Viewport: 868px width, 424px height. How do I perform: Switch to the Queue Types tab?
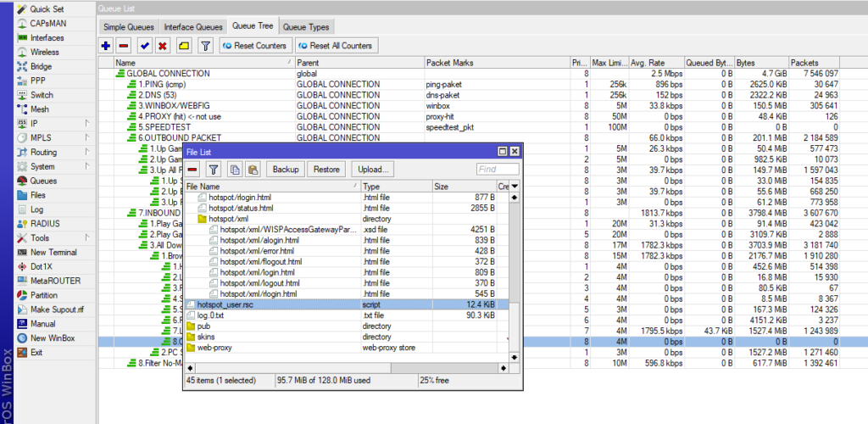[307, 27]
